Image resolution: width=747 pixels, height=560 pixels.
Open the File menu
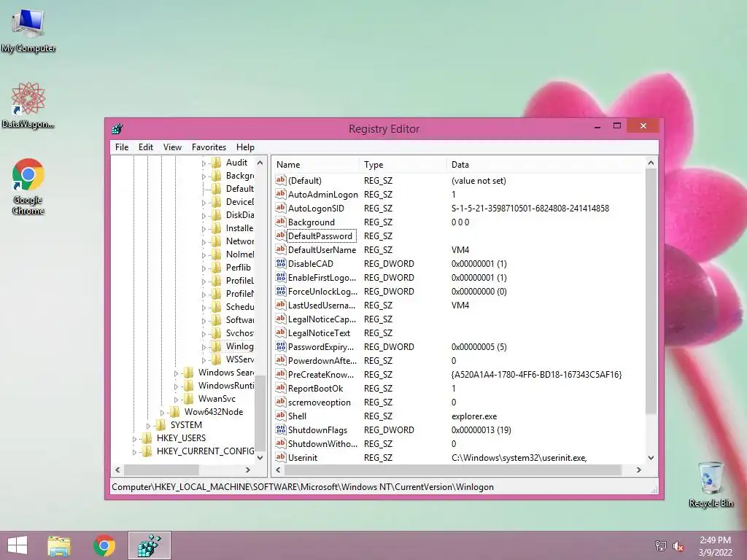[122, 147]
